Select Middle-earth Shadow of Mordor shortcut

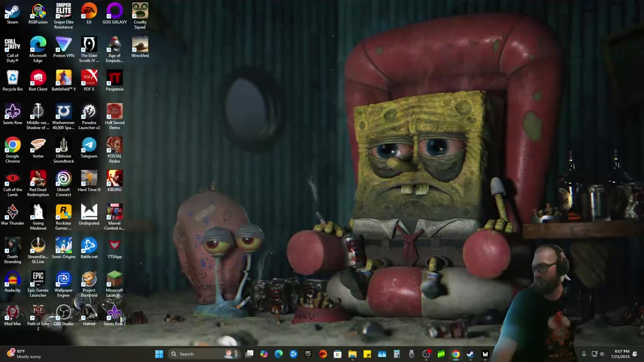(38, 117)
